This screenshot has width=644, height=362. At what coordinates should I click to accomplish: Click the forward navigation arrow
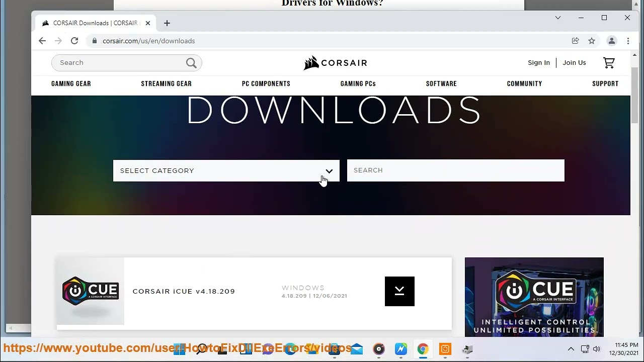click(x=58, y=41)
